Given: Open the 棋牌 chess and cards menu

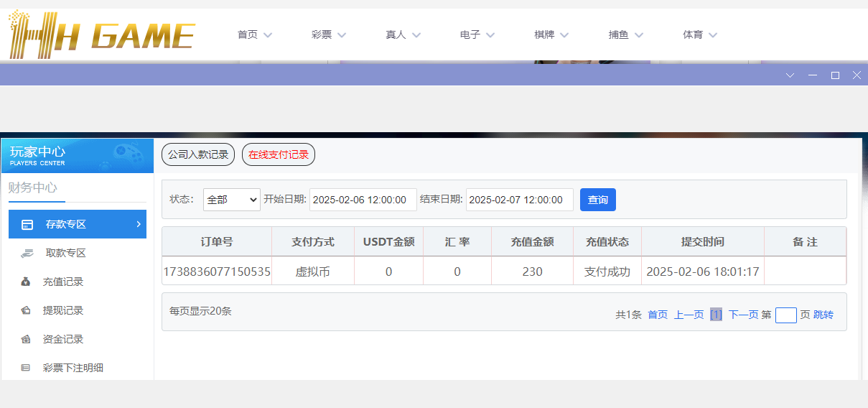Looking at the screenshot, I should (551, 34).
